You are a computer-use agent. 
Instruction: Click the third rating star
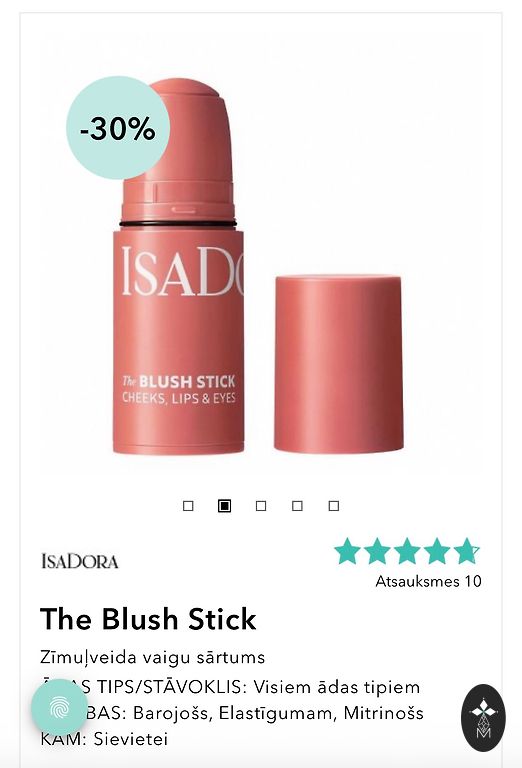tap(407, 551)
